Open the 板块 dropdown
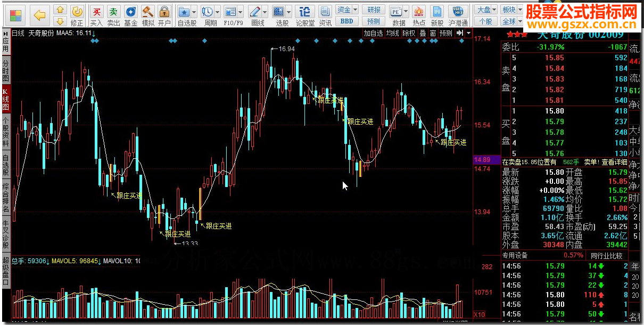The height and width of the screenshot is (325, 644). coord(511,10)
